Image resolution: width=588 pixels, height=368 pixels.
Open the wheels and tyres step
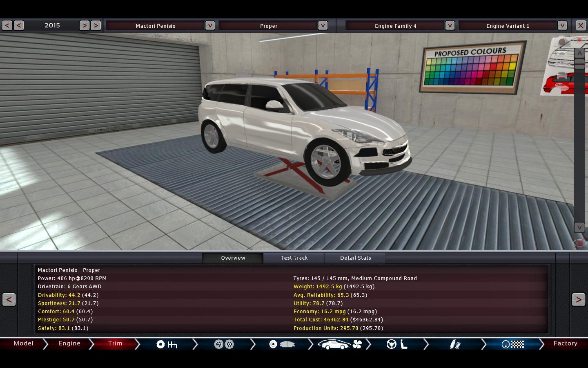tap(224, 344)
